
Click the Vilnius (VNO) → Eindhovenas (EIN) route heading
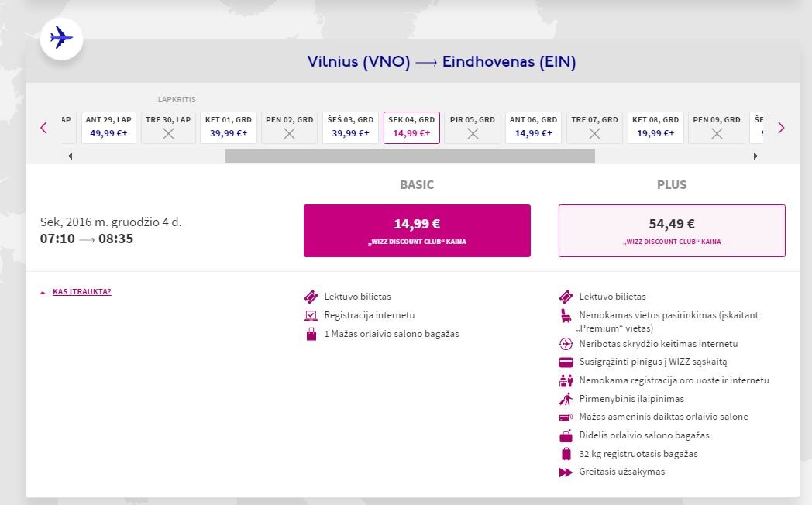click(x=442, y=61)
